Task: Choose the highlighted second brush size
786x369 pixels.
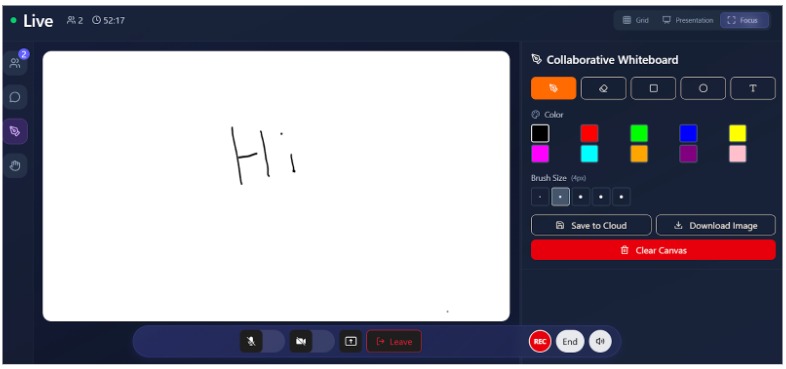Action: [x=560, y=197]
